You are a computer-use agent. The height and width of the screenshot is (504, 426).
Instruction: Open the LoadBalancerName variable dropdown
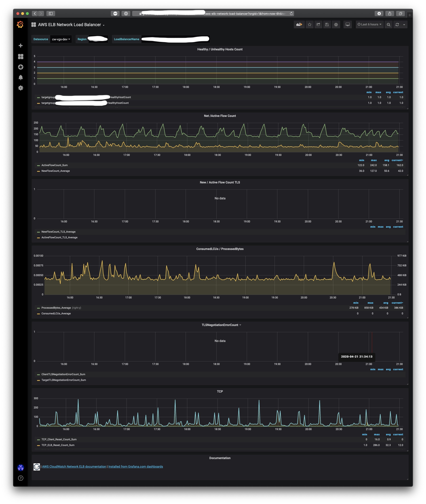point(176,39)
